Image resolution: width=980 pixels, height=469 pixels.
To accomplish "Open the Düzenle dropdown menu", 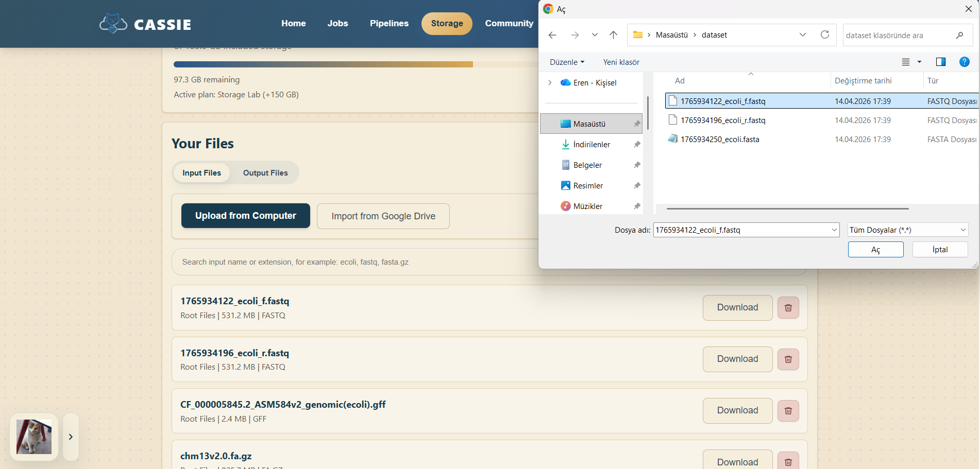I will pyautogui.click(x=567, y=62).
